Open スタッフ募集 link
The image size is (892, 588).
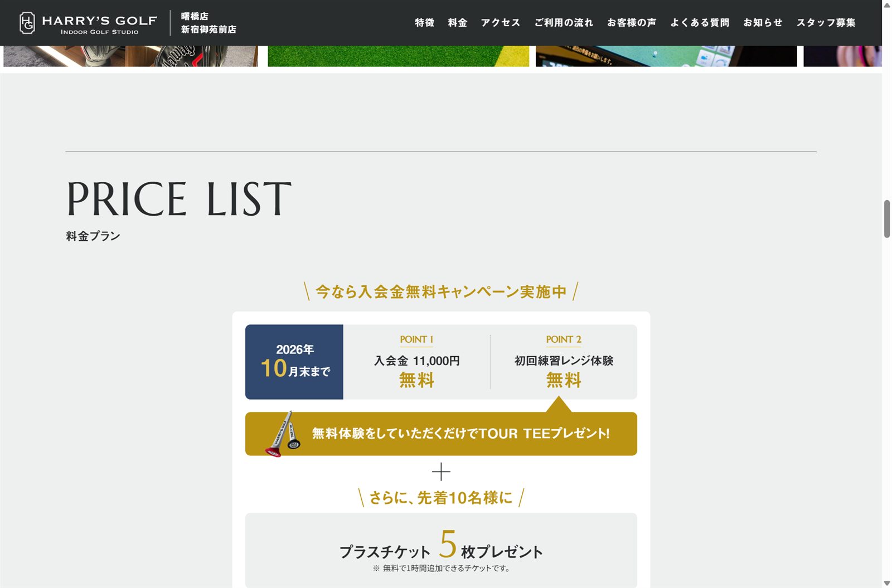(x=826, y=23)
